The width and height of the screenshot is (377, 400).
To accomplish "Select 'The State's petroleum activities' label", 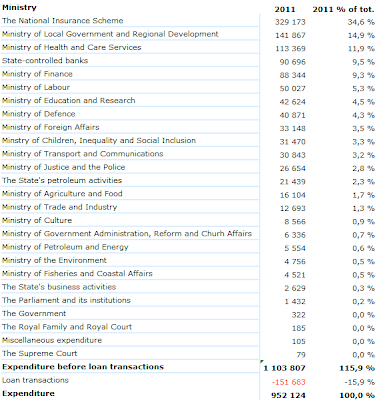I will click(62, 181).
